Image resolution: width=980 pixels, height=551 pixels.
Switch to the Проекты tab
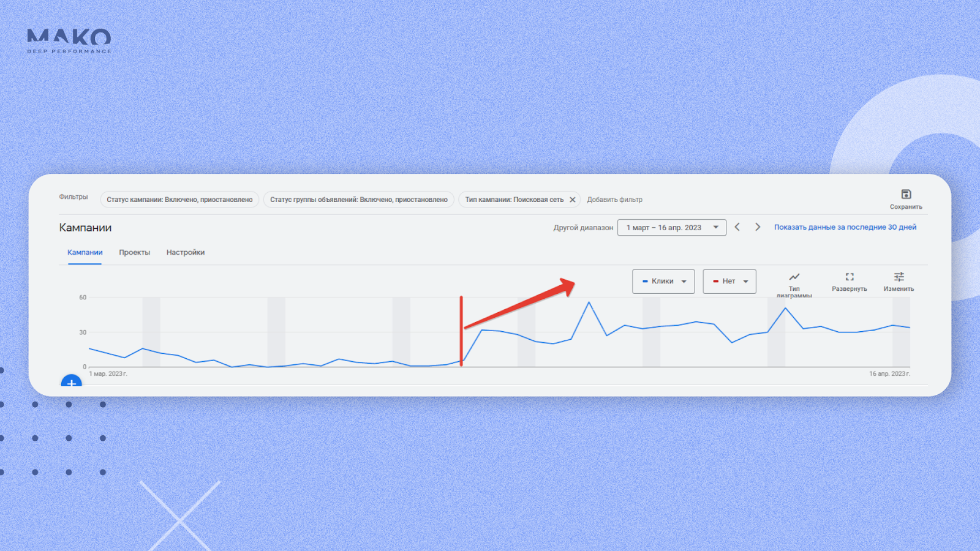pos(135,252)
